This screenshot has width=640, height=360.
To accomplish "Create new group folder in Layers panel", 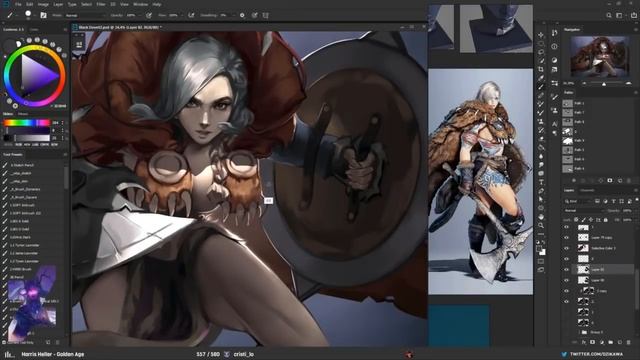I will click(611, 342).
